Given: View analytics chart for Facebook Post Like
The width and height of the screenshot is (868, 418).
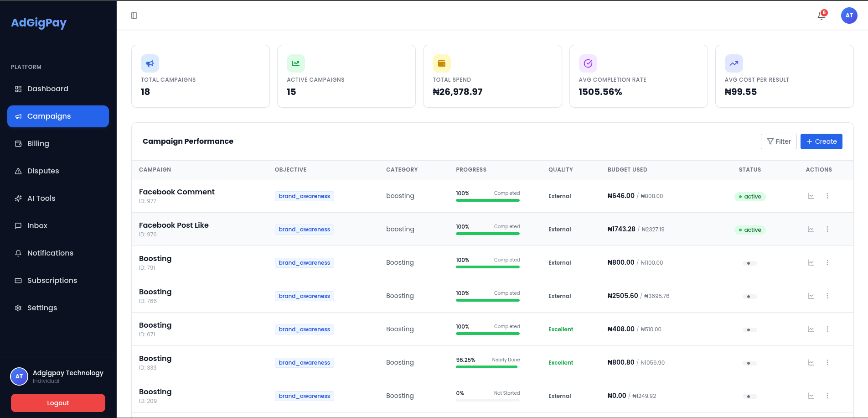Looking at the screenshot, I should (811, 229).
